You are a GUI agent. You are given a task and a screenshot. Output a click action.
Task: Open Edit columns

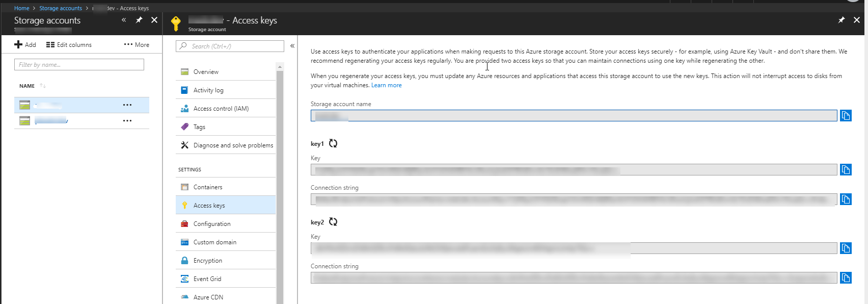(69, 45)
